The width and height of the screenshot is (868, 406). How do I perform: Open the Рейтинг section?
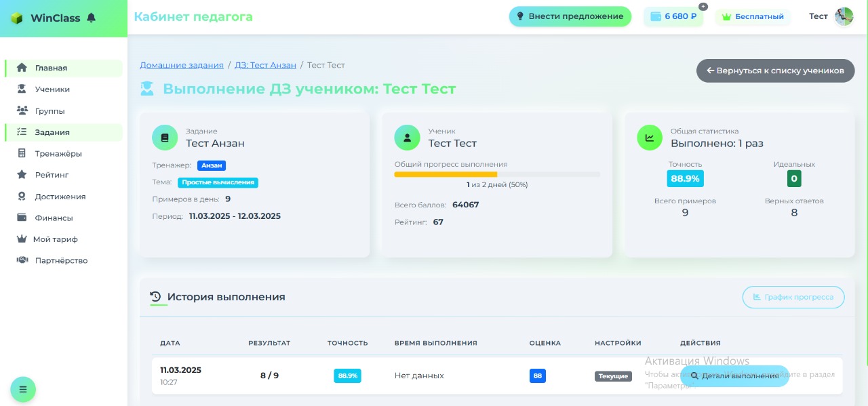point(52,175)
